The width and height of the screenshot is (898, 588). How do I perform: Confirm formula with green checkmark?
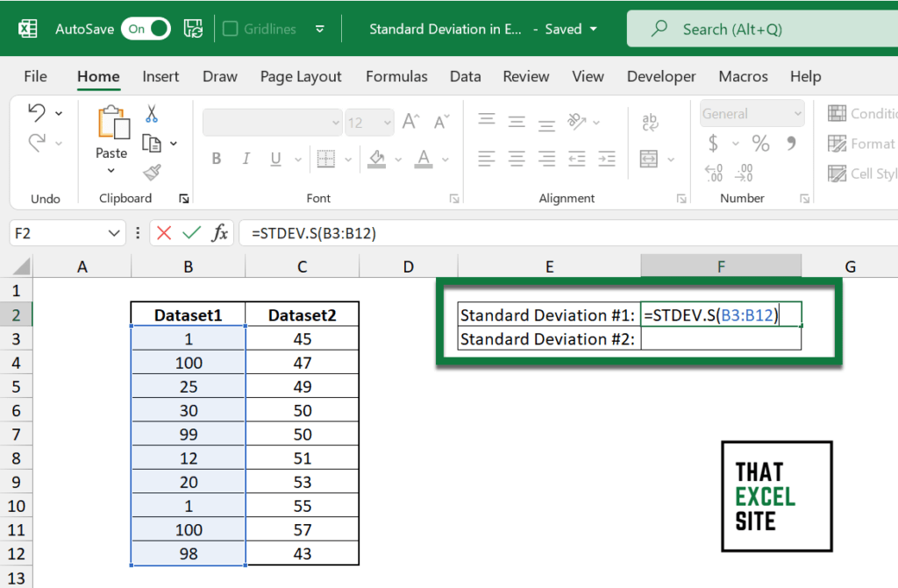coord(191,233)
